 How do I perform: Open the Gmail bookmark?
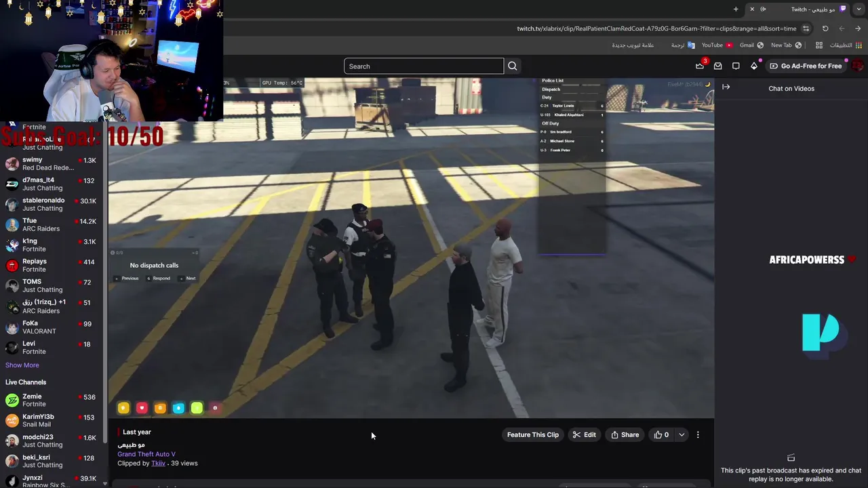coord(751,45)
